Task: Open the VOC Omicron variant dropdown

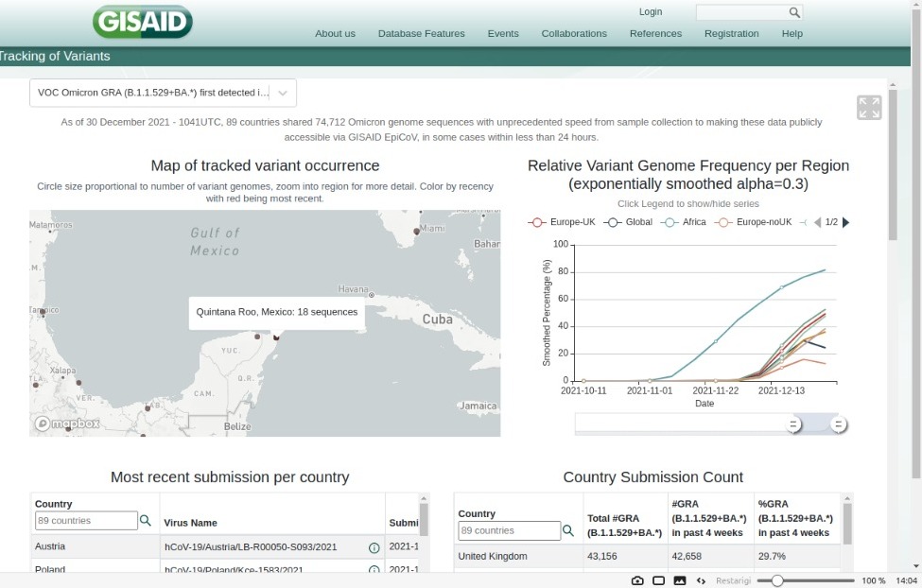Action: [163, 93]
